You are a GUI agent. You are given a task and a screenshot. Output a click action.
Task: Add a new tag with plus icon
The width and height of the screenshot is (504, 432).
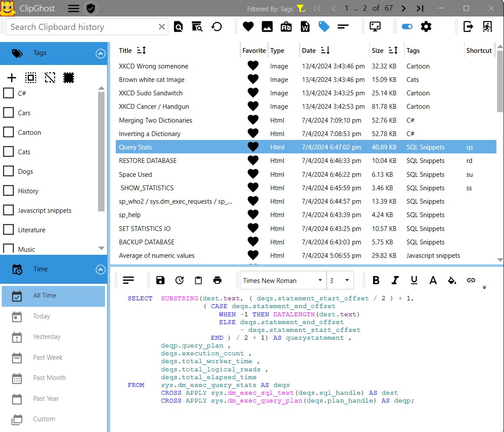tap(12, 78)
